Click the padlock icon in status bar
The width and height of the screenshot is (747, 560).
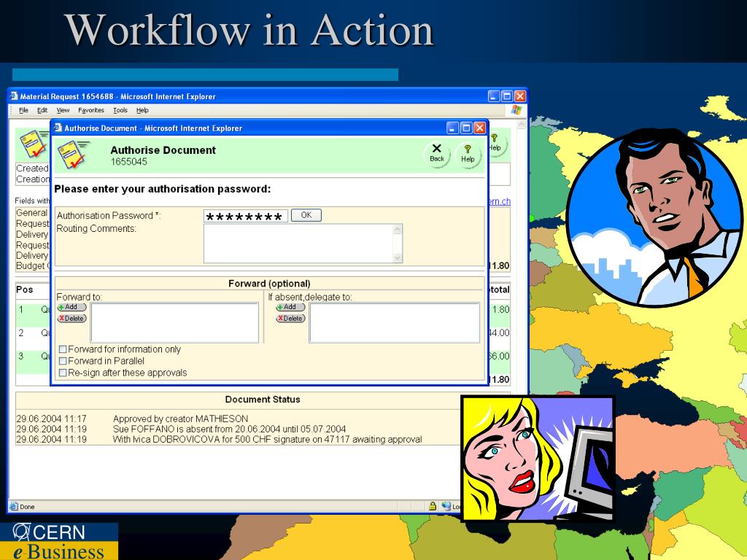click(432, 506)
